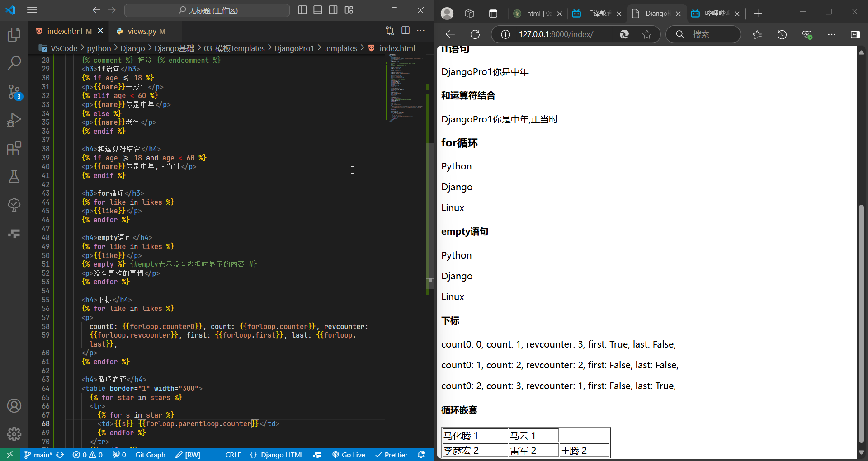
Task: Refresh the browser page
Action: [x=475, y=34]
